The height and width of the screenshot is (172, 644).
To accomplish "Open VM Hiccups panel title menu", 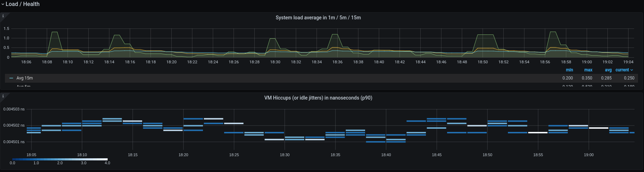I will (318, 98).
